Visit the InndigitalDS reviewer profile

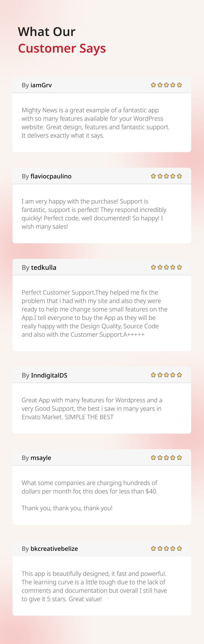(49, 375)
